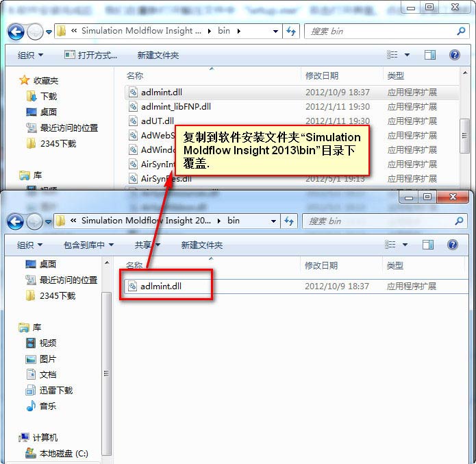Select 下载 in upper navigation pane

(42, 97)
